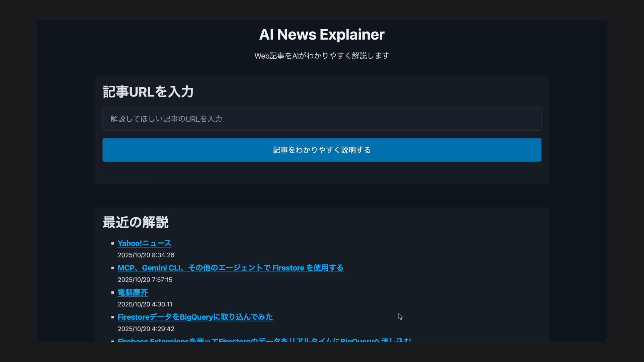Open the 電脳塵芥 link

(x=132, y=292)
